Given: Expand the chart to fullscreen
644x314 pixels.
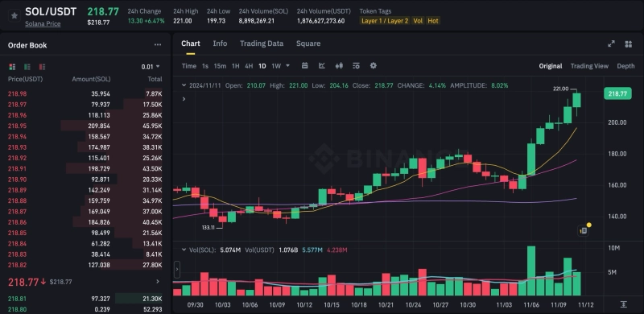Looking at the screenshot, I should (611, 44).
